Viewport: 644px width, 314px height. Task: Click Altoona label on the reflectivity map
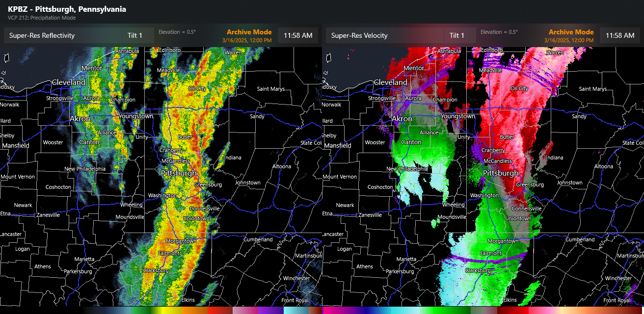[282, 166]
